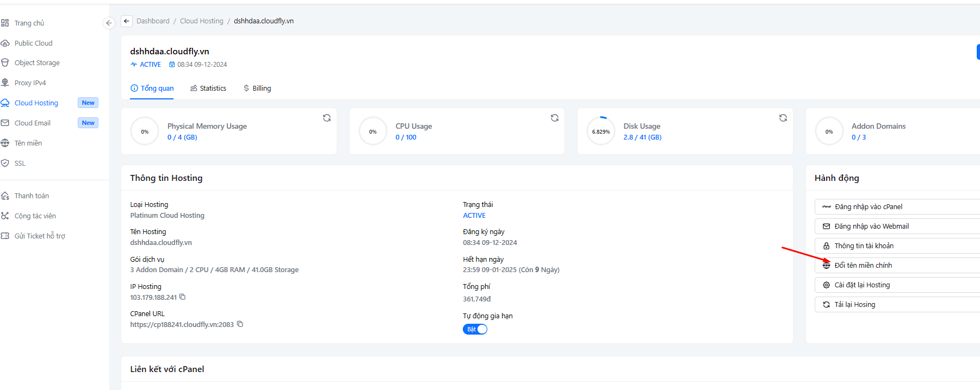This screenshot has height=390, width=980.
Task: Open Cloud Email menu item
Action: [x=33, y=123]
